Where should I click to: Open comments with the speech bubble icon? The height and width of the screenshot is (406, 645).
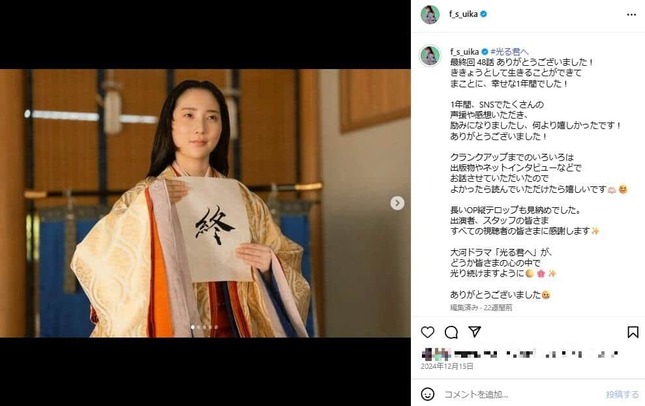tap(451, 332)
